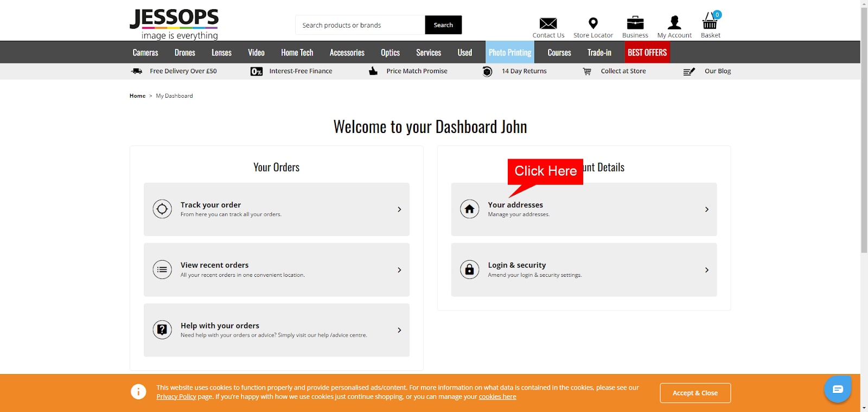Screen dimensions: 868x412
Task: Open My Account person icon
Action: pyautogui.click(x=674, y=23)
